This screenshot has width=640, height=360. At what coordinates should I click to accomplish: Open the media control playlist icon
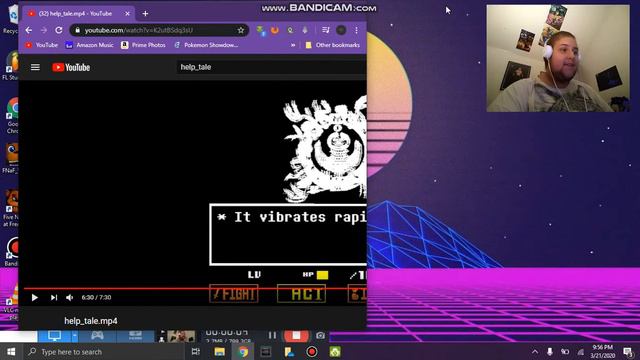tap(326, 30)
